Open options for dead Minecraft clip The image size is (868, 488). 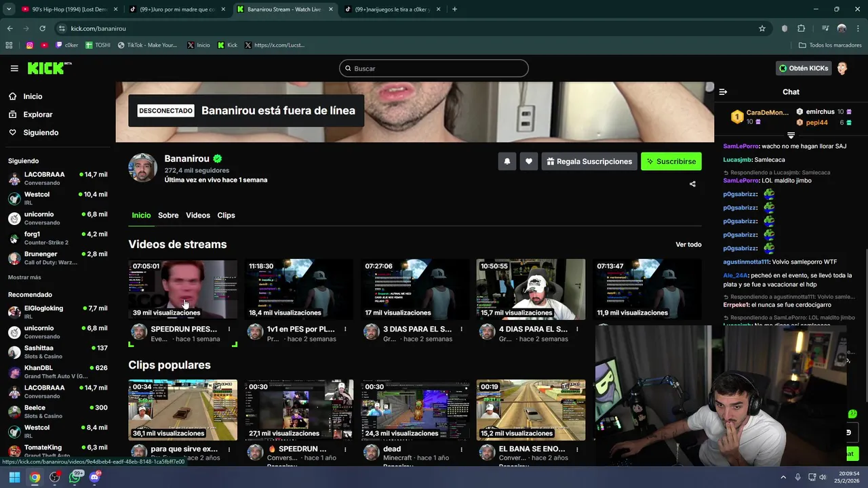461,449
